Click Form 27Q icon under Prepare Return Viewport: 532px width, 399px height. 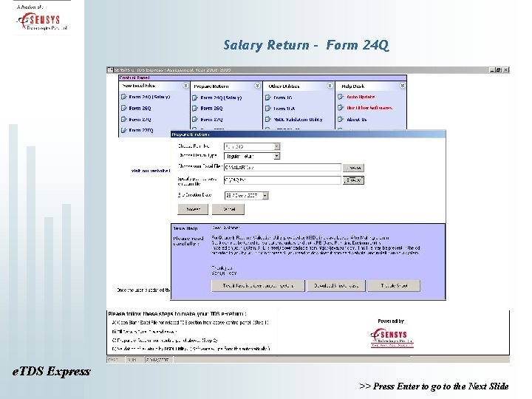pos(195,119)
